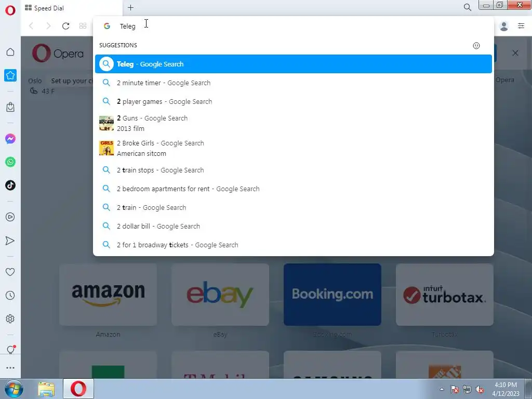The width and height of the screenshot is (532, 399).
Task: Open the heart Pinboards icon
Action: point(10,272)
